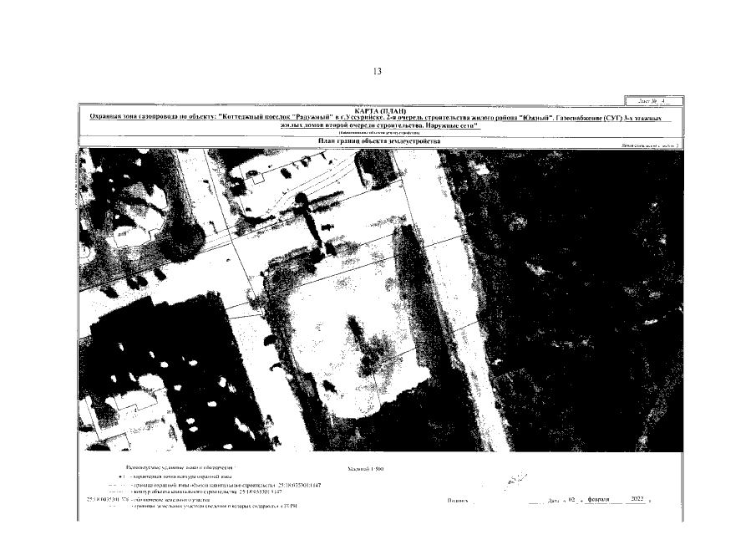Click the aerial map image
Viewport: 756px width, 535px height.
pyautogui.click(x=380, y=301)
